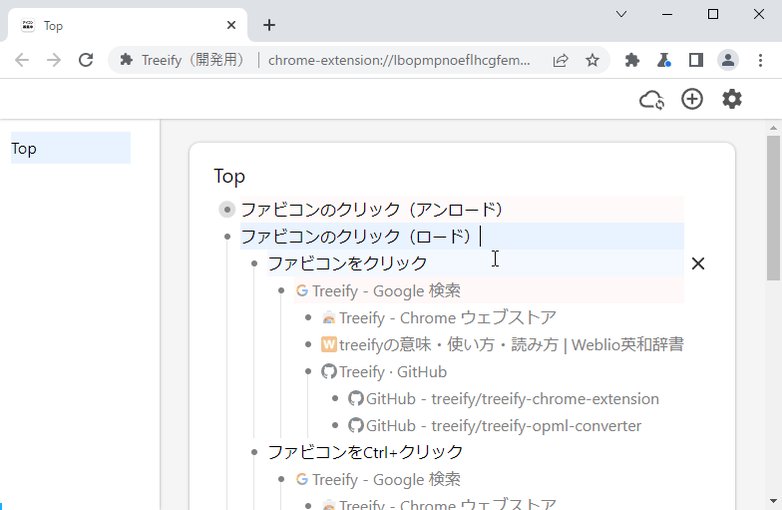Open the Chrome three-dot menu
This screenshot has height=510, width=782.
(760, 60)
